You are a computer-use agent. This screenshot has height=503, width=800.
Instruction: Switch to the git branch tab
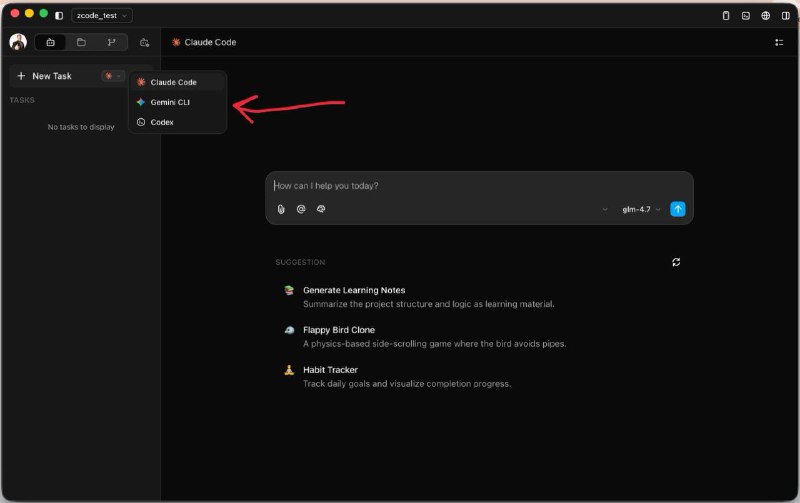tap(111, 42)
